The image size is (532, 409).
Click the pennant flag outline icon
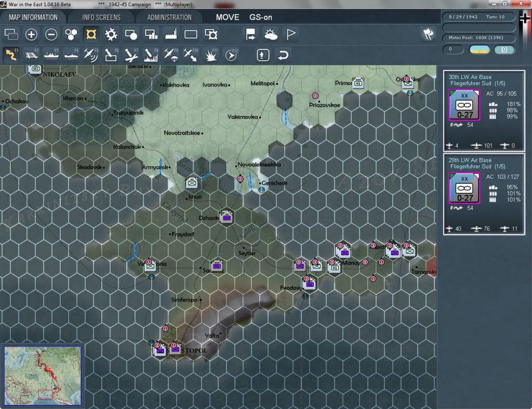tap(291, 34)
